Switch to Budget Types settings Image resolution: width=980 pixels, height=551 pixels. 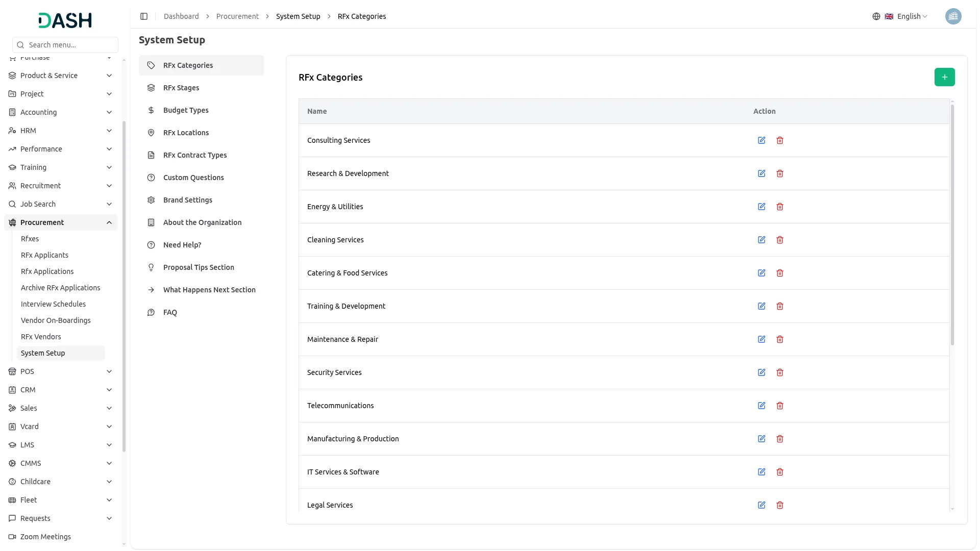tap(186, 110)
